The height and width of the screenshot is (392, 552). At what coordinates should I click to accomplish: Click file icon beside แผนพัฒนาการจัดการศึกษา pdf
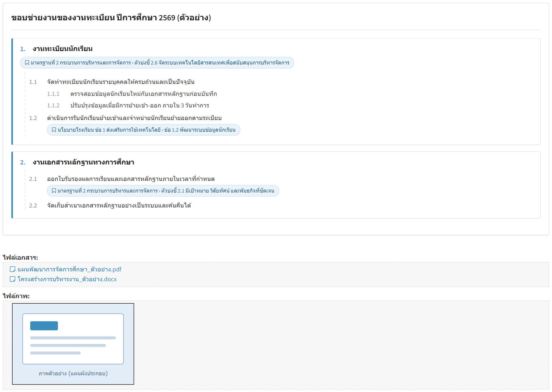[13, 269]
